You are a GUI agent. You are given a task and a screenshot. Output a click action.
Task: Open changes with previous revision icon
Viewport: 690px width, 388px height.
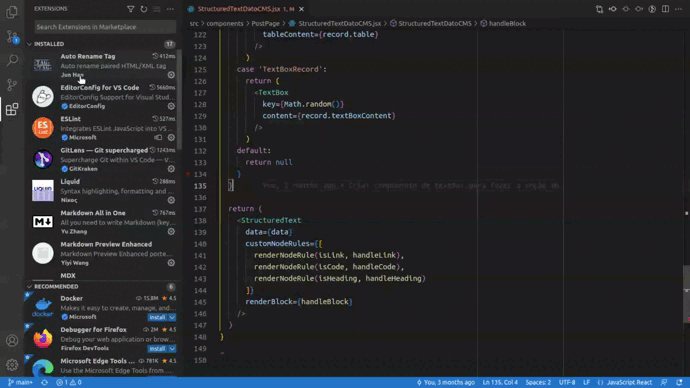click(613, 9)
